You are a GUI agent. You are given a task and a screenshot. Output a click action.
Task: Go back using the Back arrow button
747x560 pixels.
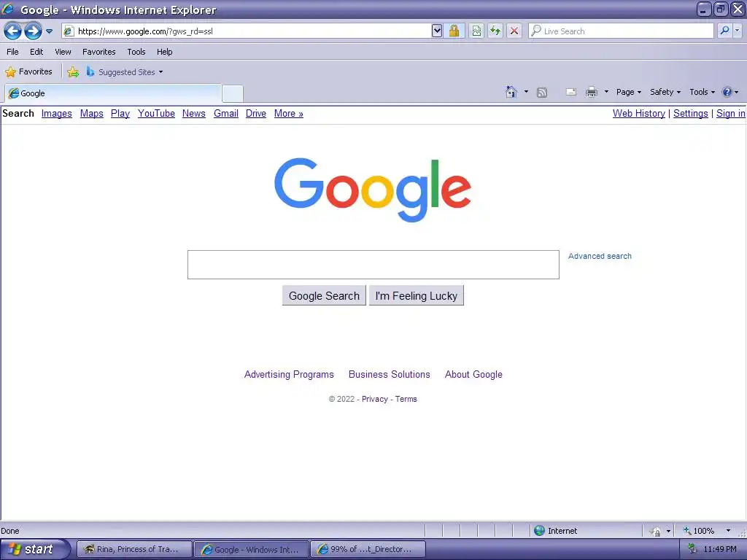(x=13, y=31)
